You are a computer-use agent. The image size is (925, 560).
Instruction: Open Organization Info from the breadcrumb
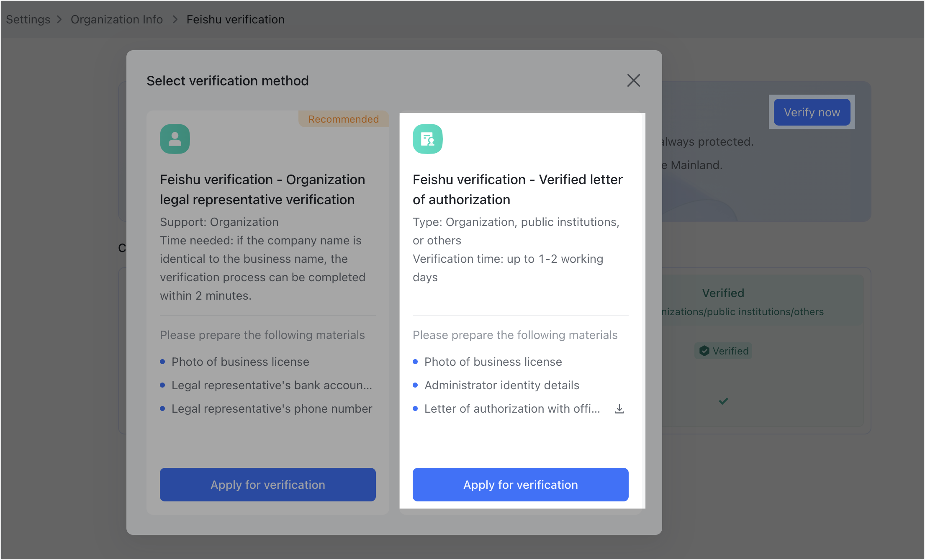117,19
